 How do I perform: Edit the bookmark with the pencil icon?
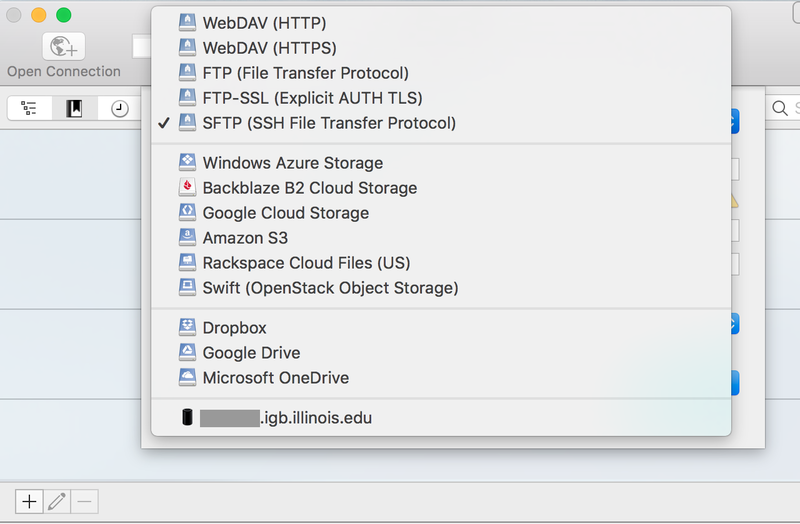(x=57, y=501)
